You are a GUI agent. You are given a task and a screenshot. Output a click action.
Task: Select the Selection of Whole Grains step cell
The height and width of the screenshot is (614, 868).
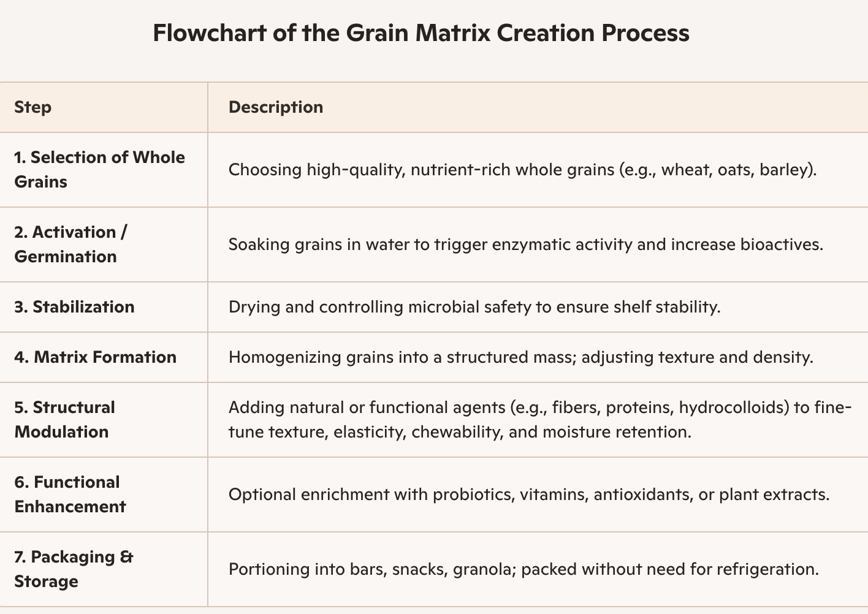99,169
